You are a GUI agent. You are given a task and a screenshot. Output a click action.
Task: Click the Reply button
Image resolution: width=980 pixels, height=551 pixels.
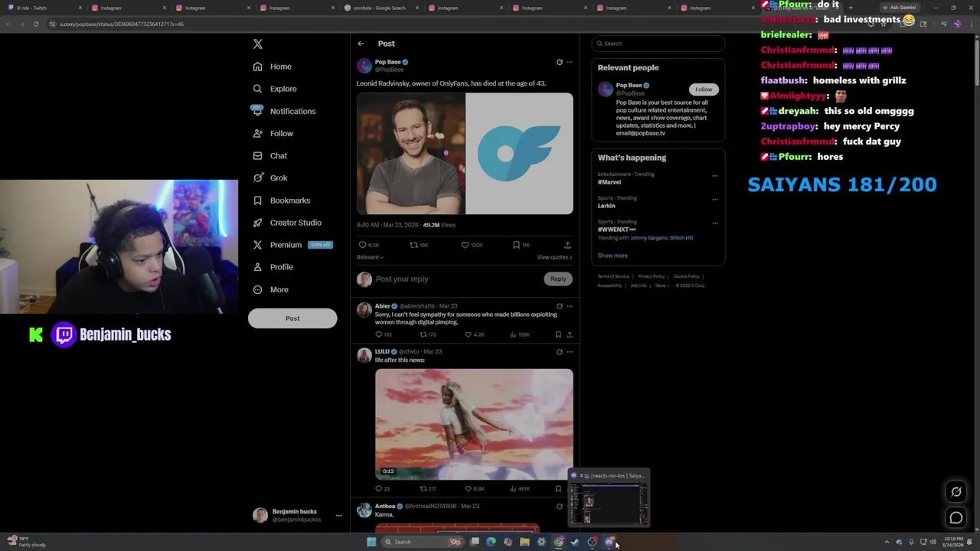point(558,279)
